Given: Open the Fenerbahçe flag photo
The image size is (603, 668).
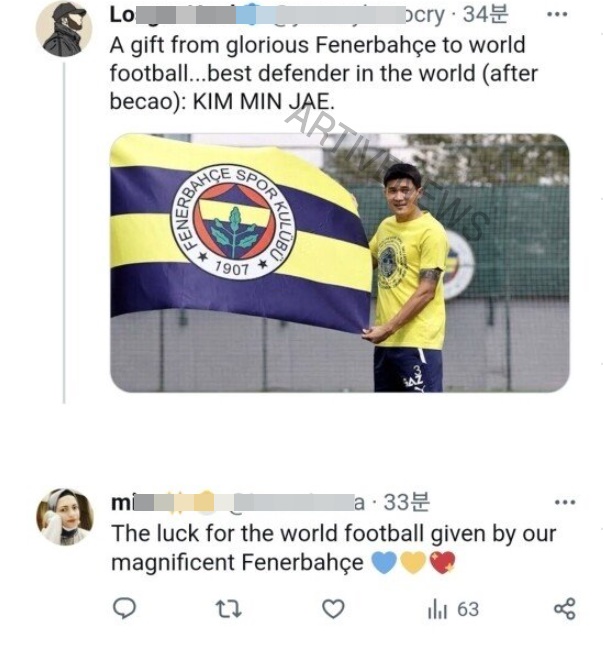Looking at the screenshot, I should [339, 263].
